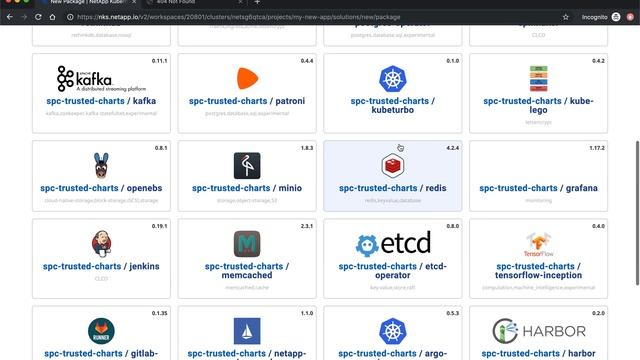Go back with the browser back arrow
Screen dimensions: 640x360
coord(10,17)
